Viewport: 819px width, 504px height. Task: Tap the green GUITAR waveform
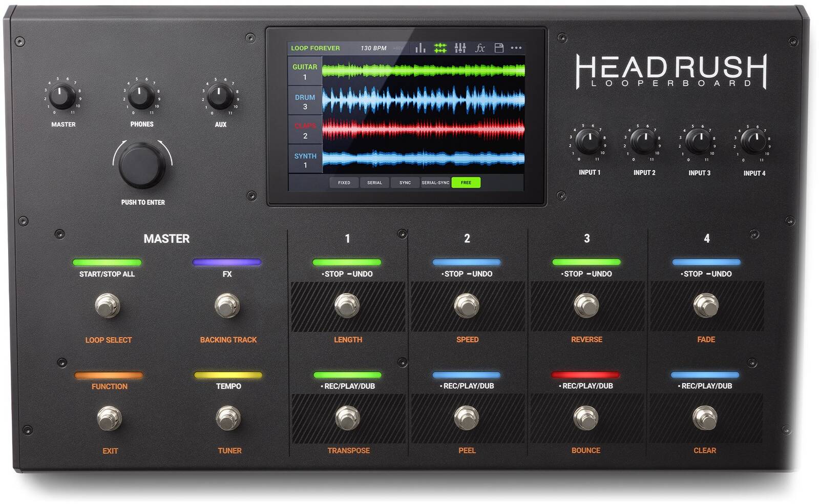(x=424, y=70)
